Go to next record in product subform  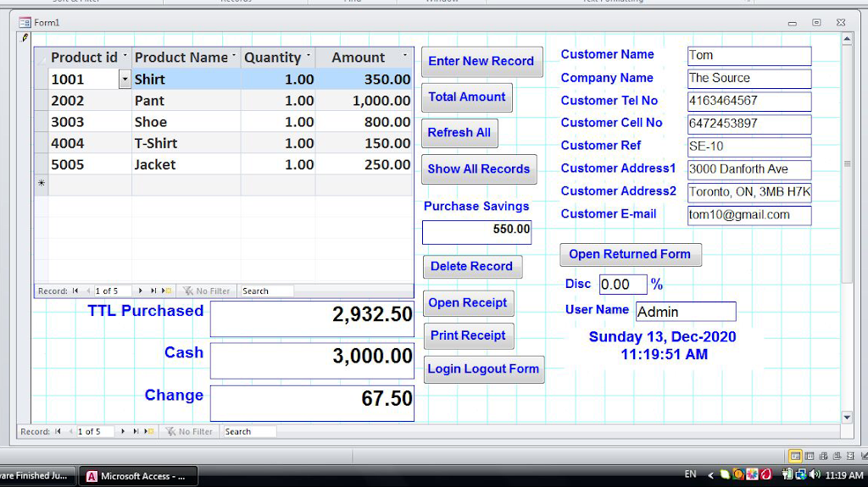[x=141, y=291]
